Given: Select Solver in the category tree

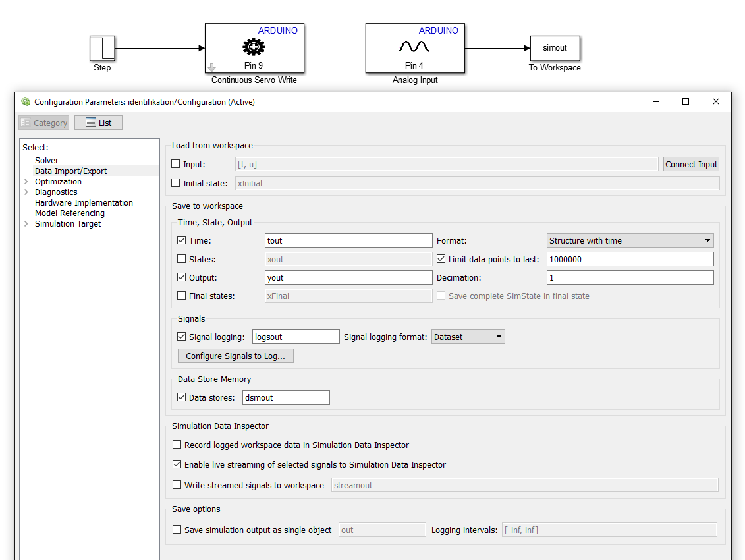Looking at the screenshot, I should click(x=47, y=161).
